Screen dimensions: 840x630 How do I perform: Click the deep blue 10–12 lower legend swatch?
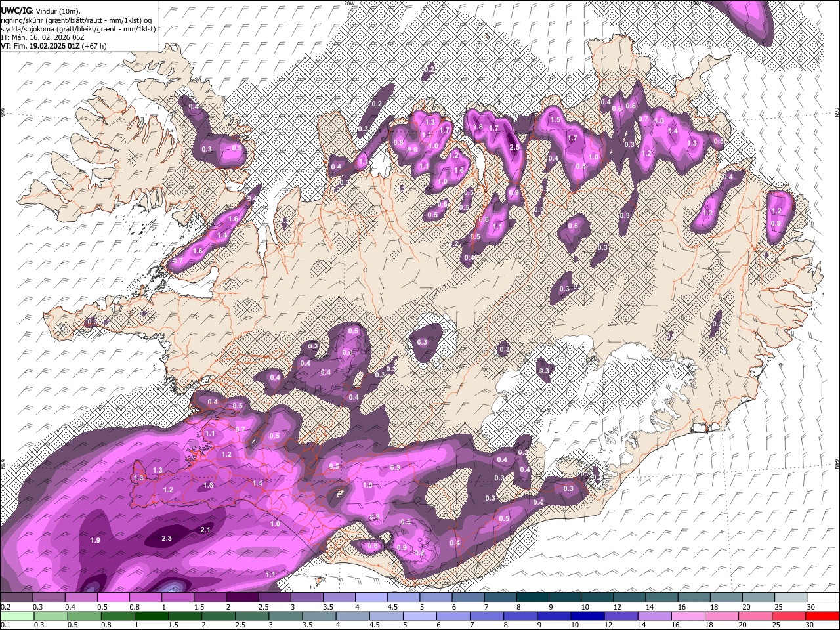pyautogui.click(x=588, y=616)
